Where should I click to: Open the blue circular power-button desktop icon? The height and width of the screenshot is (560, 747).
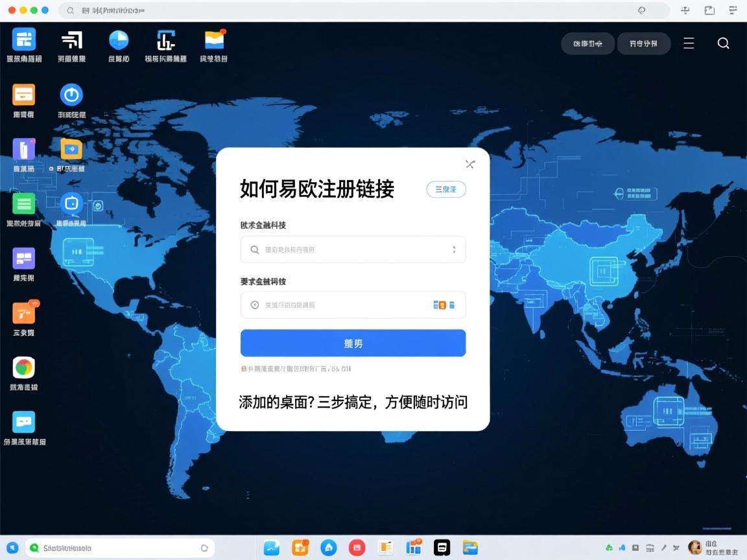point(71,95)
